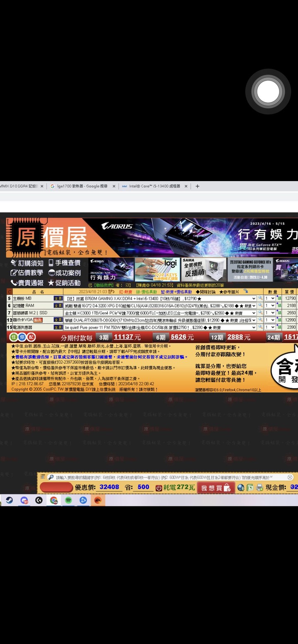Close the keyword search bar with X
Viewport: 298px width, 644px height.
click(x=290, y=477)
